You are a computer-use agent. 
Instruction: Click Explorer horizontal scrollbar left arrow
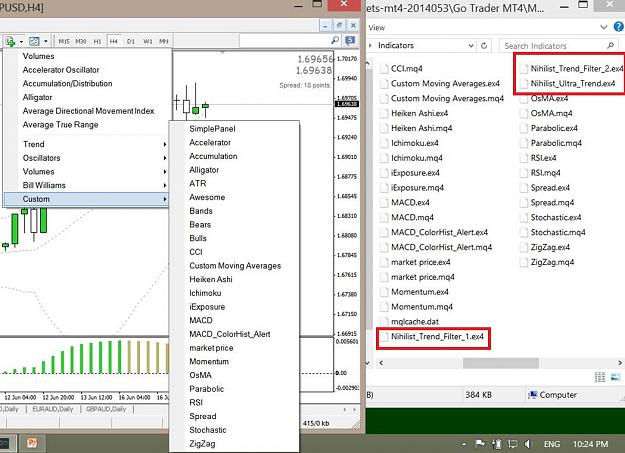[x=381, y=363]
